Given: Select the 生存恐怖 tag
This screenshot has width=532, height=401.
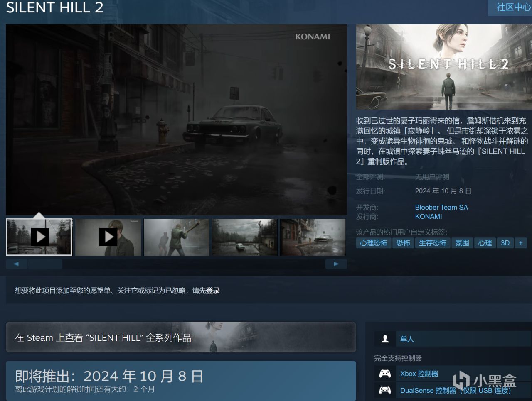Looking at the screenshot, I should pyautogui.click(x=433, y=243).
